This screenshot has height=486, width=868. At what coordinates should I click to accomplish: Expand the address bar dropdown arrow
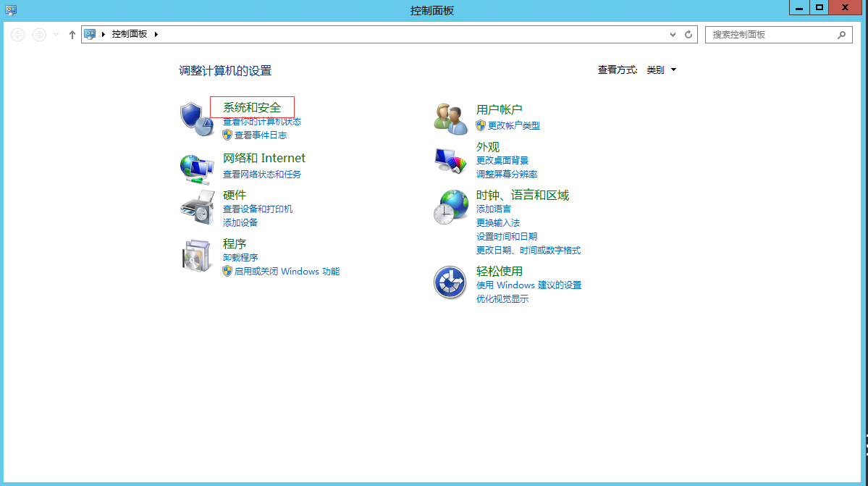[x=674, y=34]
